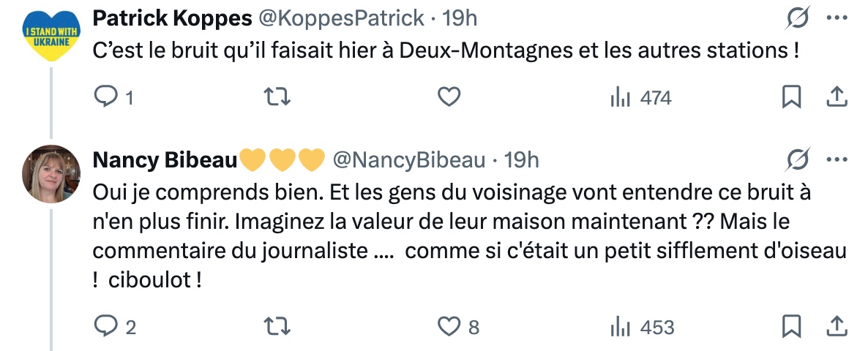Bookmark Patrick Koppes' tweet
868x351 pixels.
pyautogui.click(x=792, y=97)
